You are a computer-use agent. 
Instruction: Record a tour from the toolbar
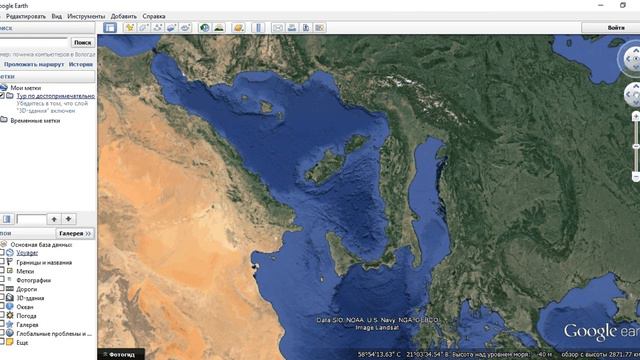[x=185, y=27]
